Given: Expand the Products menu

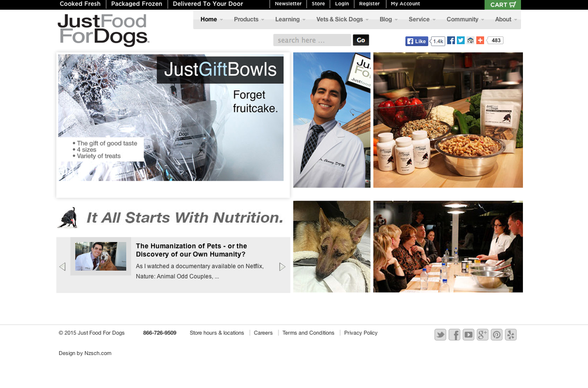Looking at the screenshot, I should 249,19.
